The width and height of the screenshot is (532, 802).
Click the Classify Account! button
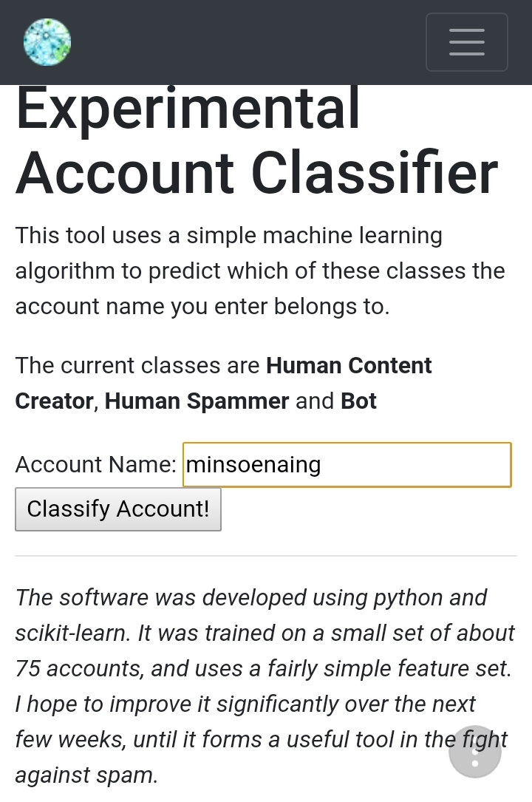tap(118, 509)
